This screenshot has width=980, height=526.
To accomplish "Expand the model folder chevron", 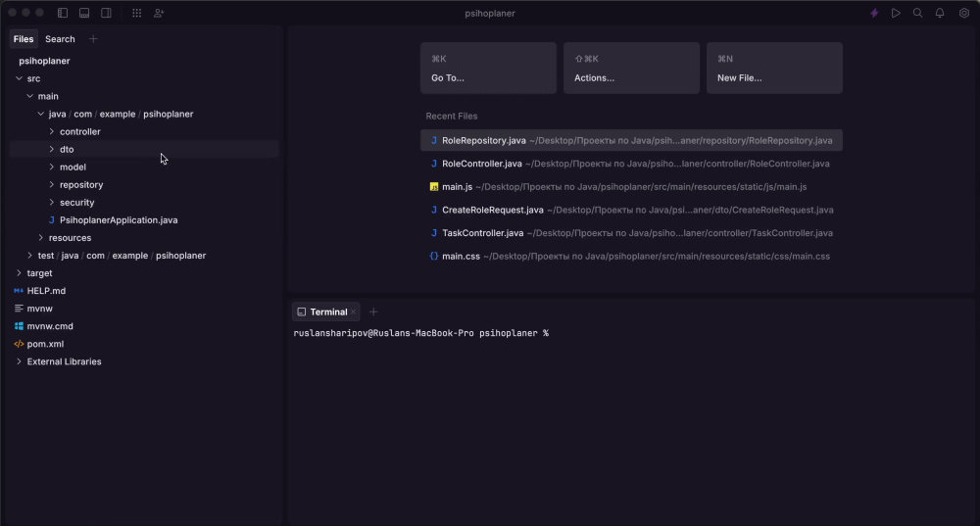I will 51,167.
